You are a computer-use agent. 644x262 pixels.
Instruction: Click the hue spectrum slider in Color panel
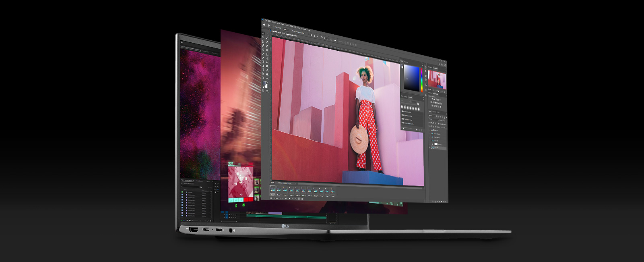coord(421,80)
